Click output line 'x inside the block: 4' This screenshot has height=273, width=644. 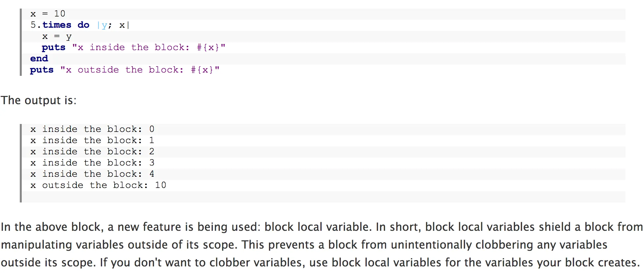click(x=92, y=174)
